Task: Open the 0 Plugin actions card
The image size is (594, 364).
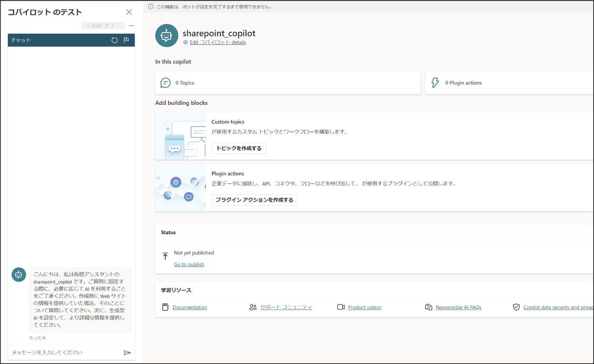Action: tap(509, 83)
